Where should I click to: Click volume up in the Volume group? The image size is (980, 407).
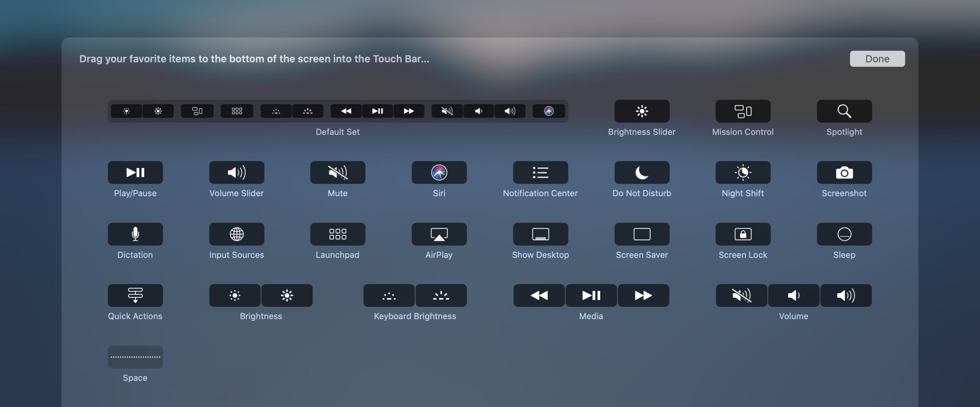[x=846, y=295]
